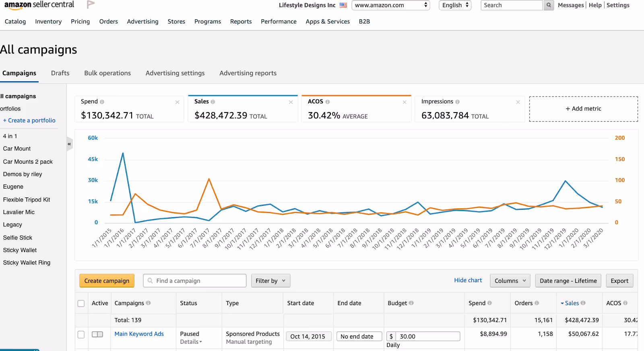
Task: Click the info icon next to Impressions metric
Action: point(457,102)
